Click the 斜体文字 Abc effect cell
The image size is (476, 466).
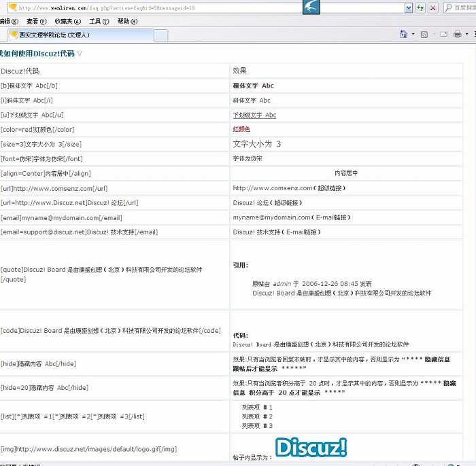click(346, 101)
